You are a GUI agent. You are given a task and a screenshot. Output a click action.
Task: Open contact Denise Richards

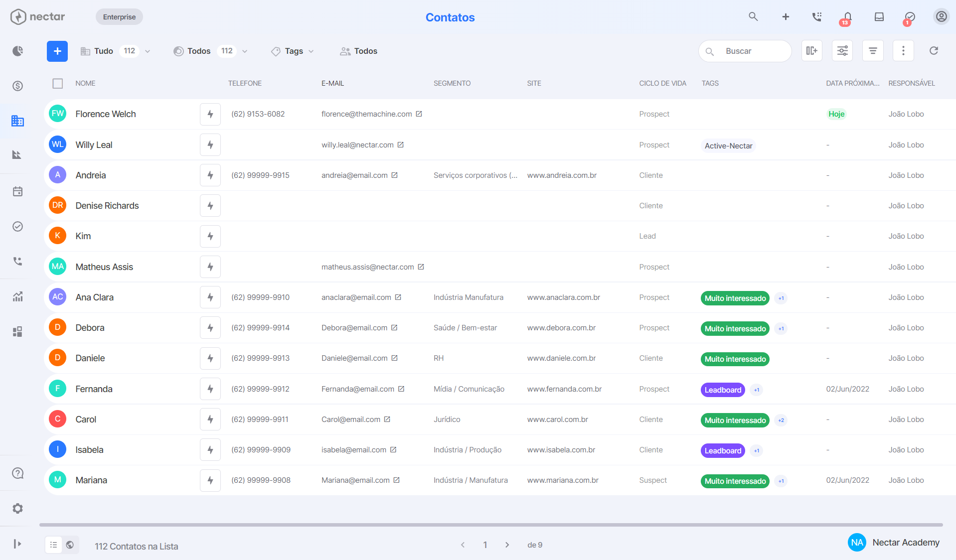click(x=107, y=206)
